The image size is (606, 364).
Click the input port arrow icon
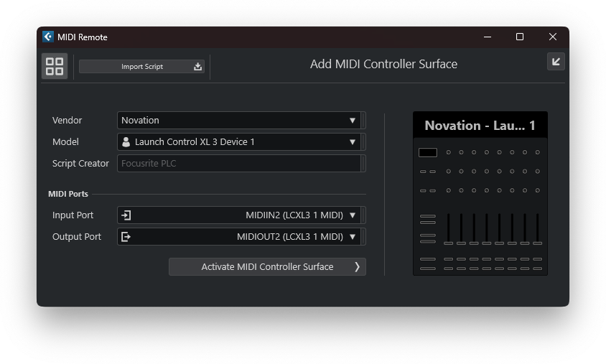click(x=126, y=215)
